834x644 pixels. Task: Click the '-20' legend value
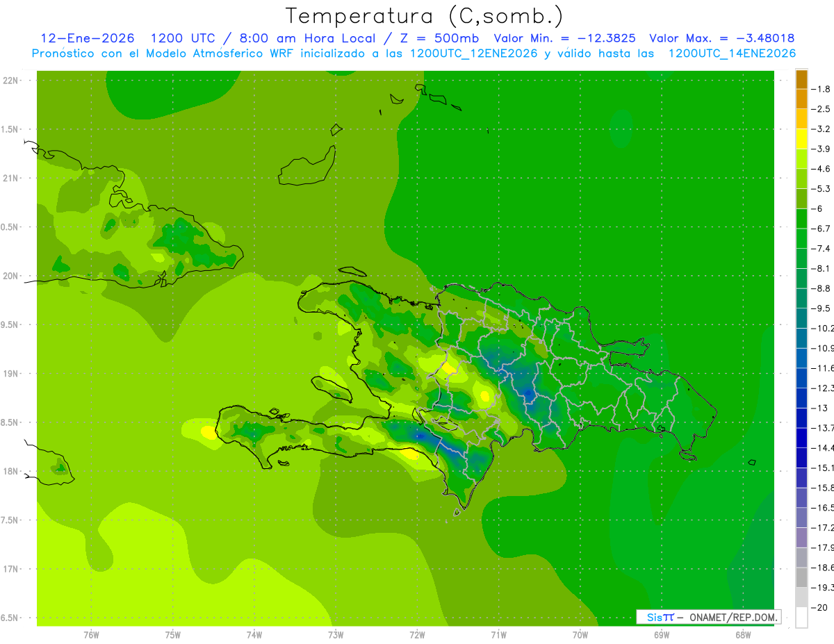tap(818, 608)
